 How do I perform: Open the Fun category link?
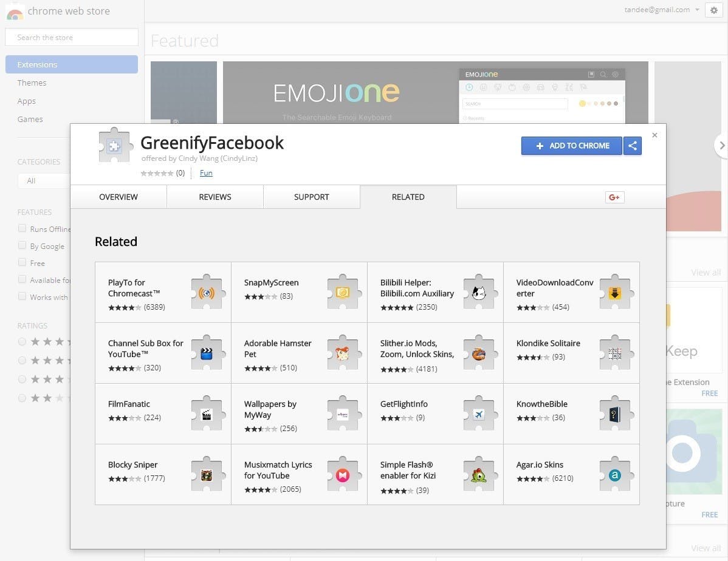[206, 173]
